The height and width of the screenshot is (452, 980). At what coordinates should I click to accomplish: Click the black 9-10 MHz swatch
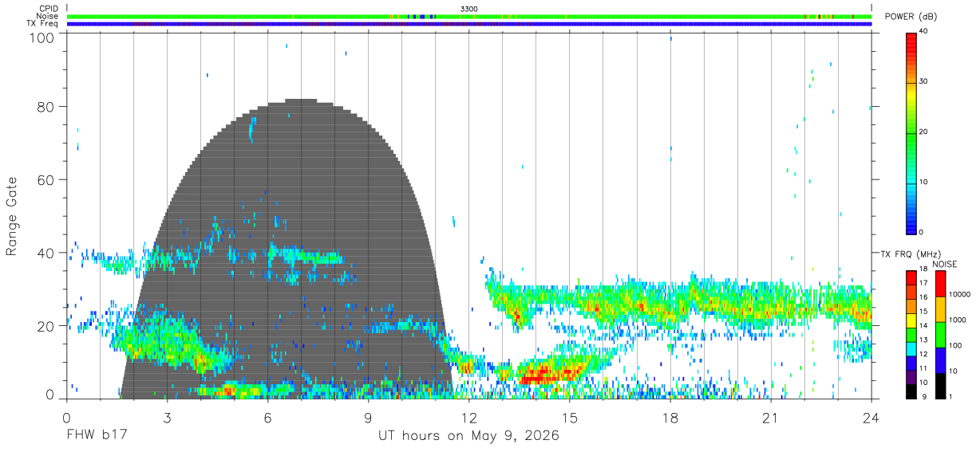pyautogui.click(x=911, y=390)
